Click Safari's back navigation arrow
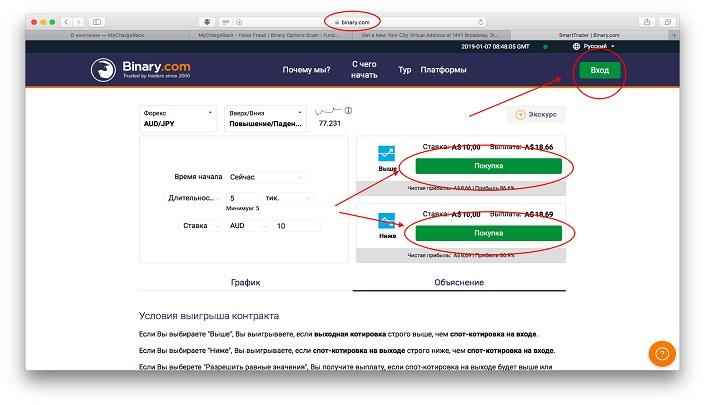Image resolution: width=705 pixels, height=405 pixels. click(x=67, y=22)
